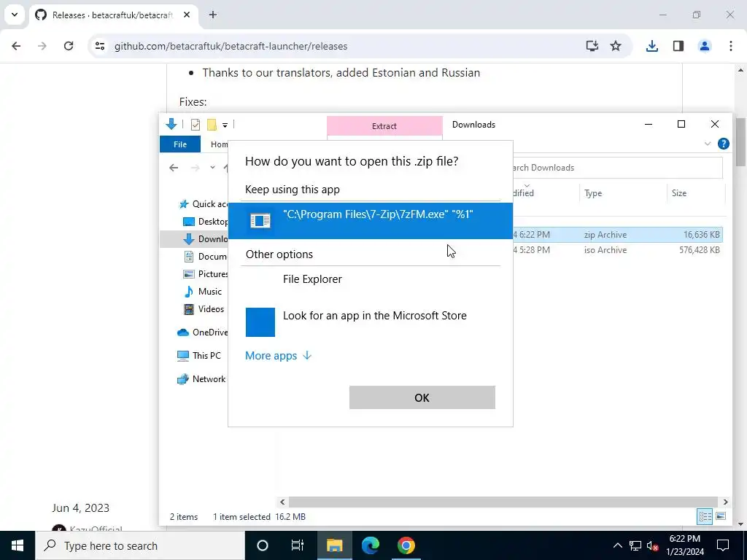Launch Microsoft Edge from the taskbar
This screenshot has height=560, width=747.
pos(370,545)
